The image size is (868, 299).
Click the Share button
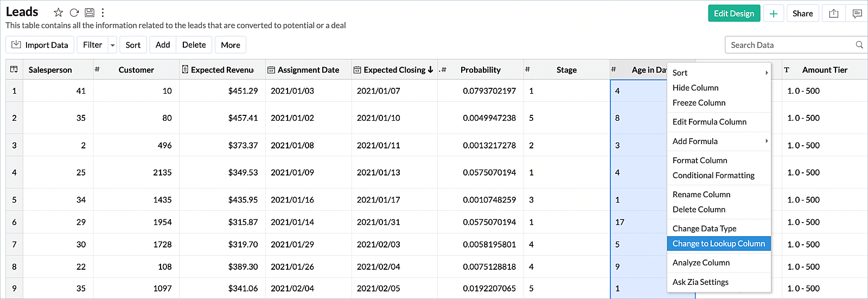[802, 14]
